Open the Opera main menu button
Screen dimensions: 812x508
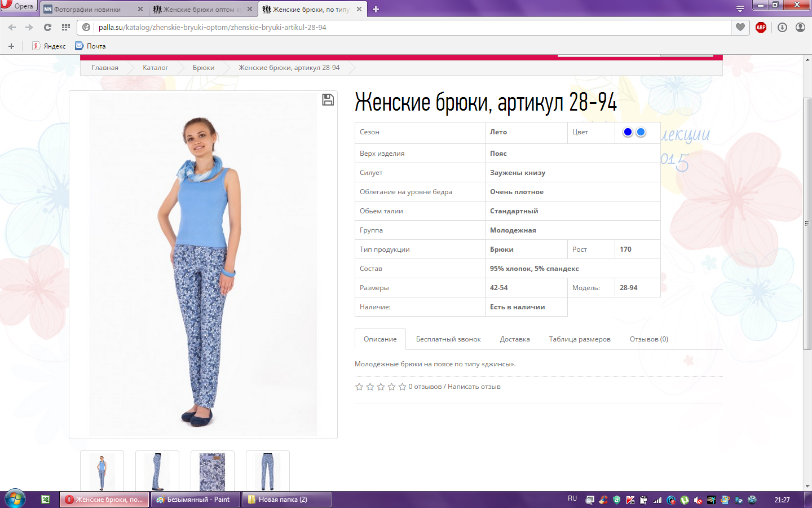pos(19,6)
